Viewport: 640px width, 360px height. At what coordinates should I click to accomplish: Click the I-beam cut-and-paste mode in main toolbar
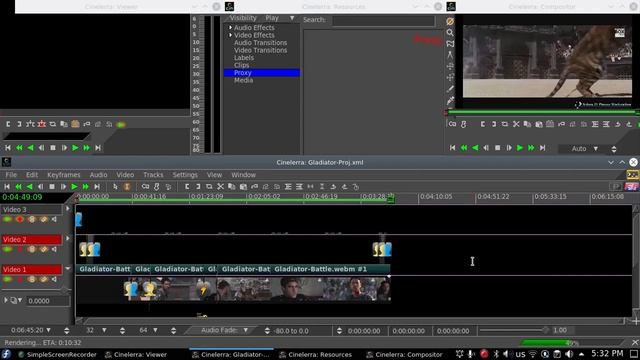[127, 187]
